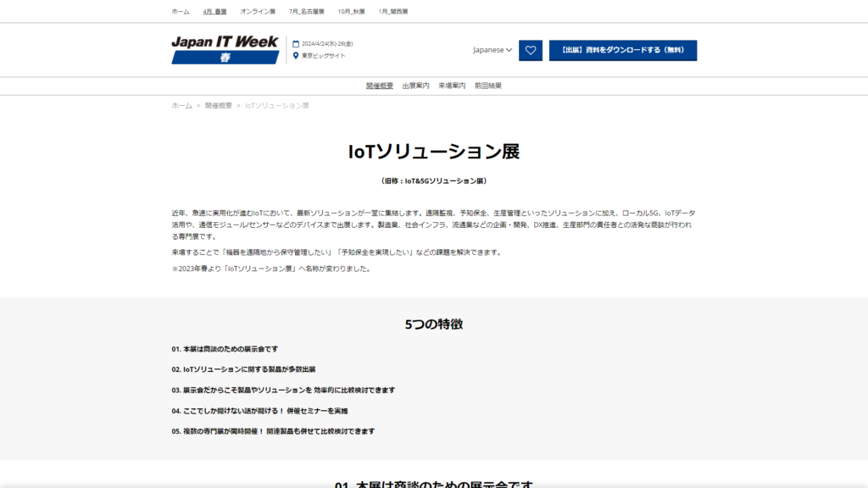
Task: Click the 5つの特徴 section heading
Action: point(434,324)
